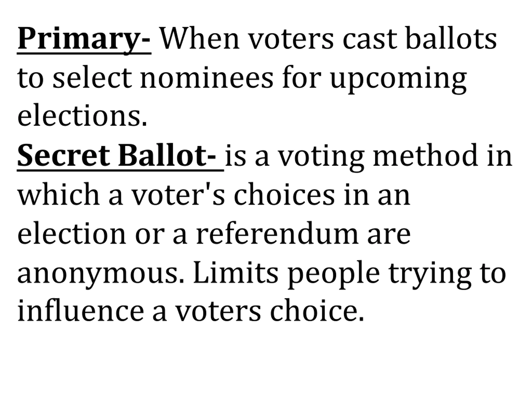The width and height of the screenshot is (532, 399).
Task: Click the word 'When'
Action: [200, 38]
